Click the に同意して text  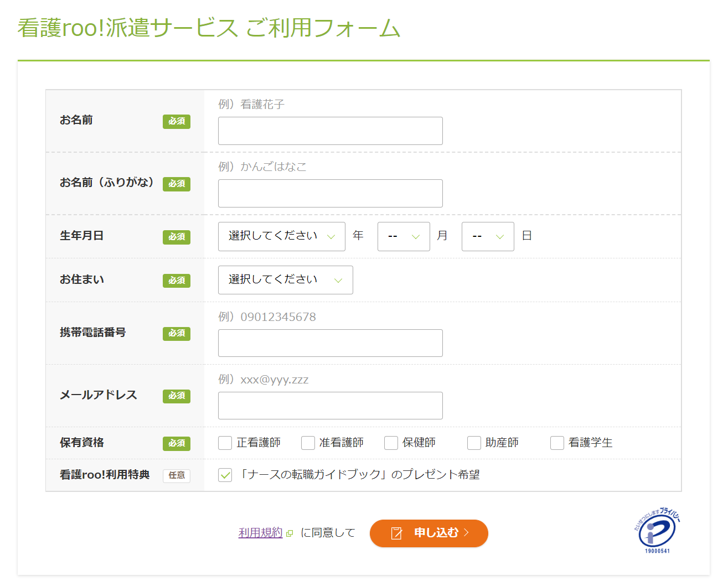tap(328, 533)
